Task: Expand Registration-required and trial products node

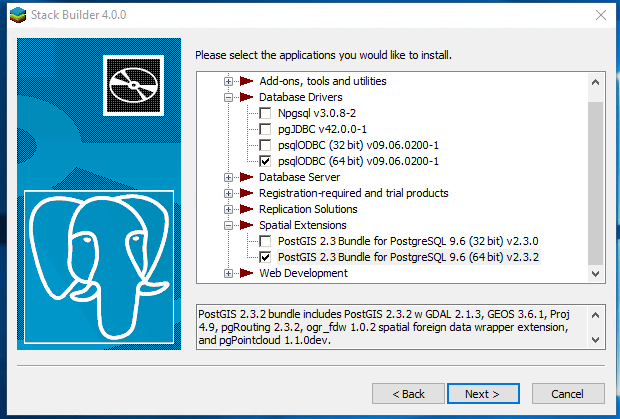Action: point(228,193)
